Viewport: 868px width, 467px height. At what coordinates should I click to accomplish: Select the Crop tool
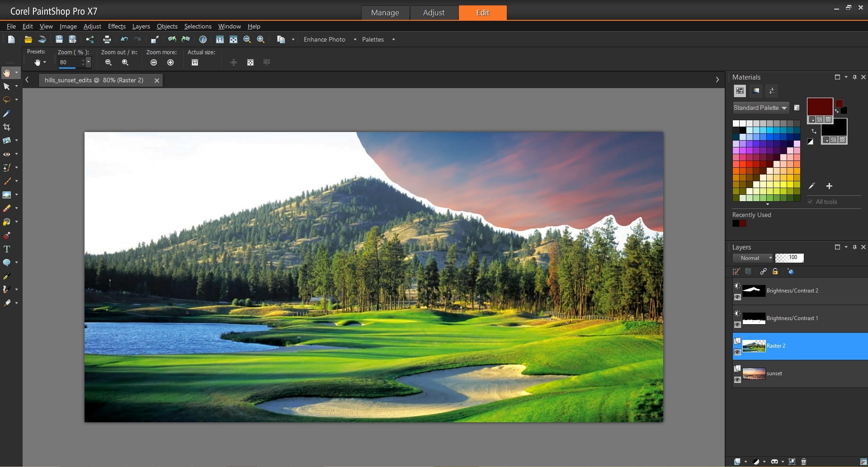(7, 127)
